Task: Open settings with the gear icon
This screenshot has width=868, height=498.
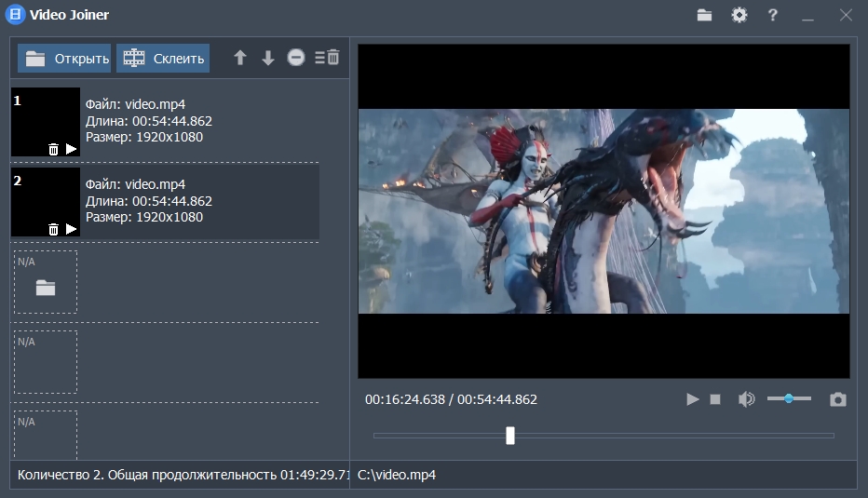Action: point(739,15)
